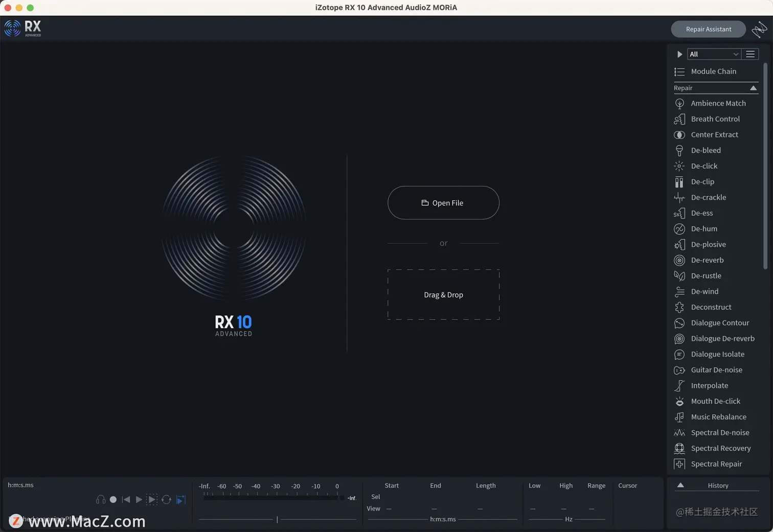
Task: Toggle the blue playhead-follows-playback button
Action: click(180, 500)
